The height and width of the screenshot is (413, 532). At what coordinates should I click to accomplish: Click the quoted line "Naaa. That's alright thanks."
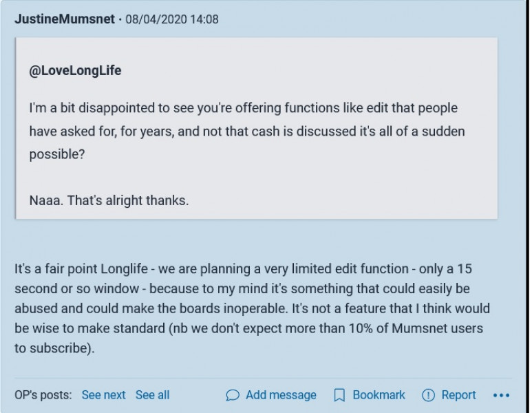[x=109, y=201]
